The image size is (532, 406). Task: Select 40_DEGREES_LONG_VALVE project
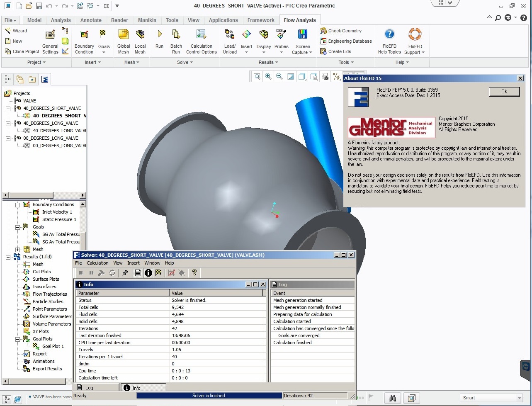click(x=51, y=123)
